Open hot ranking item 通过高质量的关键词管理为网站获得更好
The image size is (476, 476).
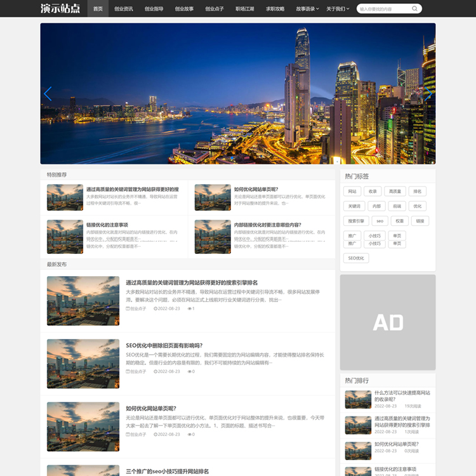tap(402, 421)
